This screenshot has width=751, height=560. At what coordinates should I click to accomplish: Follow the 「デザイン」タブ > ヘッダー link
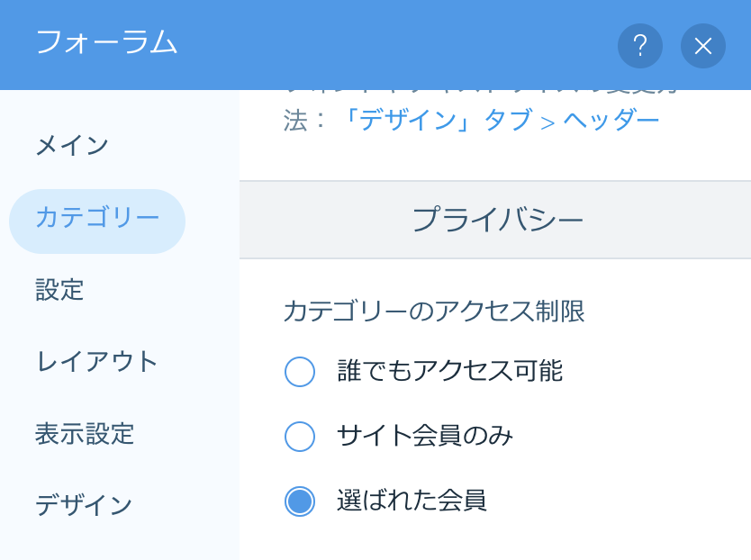point(500,121)
